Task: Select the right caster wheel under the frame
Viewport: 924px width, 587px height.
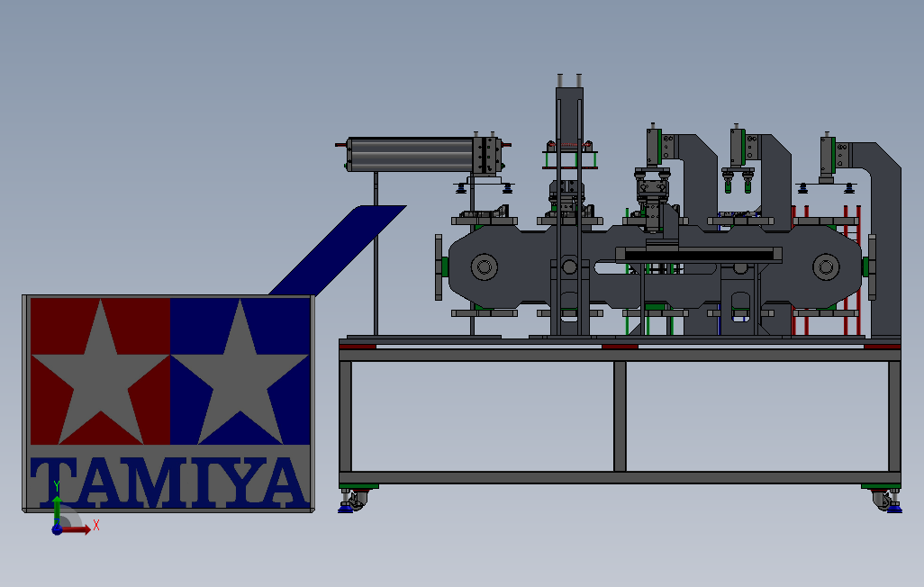Action: (882, 501)
